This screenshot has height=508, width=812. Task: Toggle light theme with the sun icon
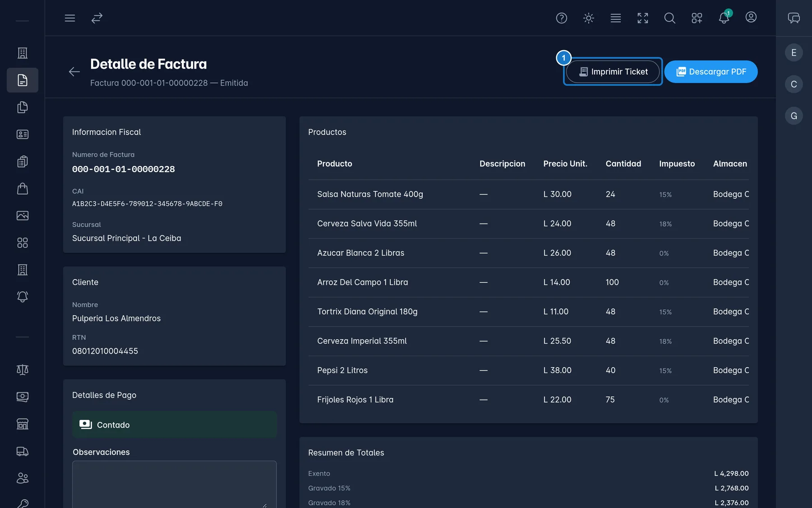coord(589,18)
